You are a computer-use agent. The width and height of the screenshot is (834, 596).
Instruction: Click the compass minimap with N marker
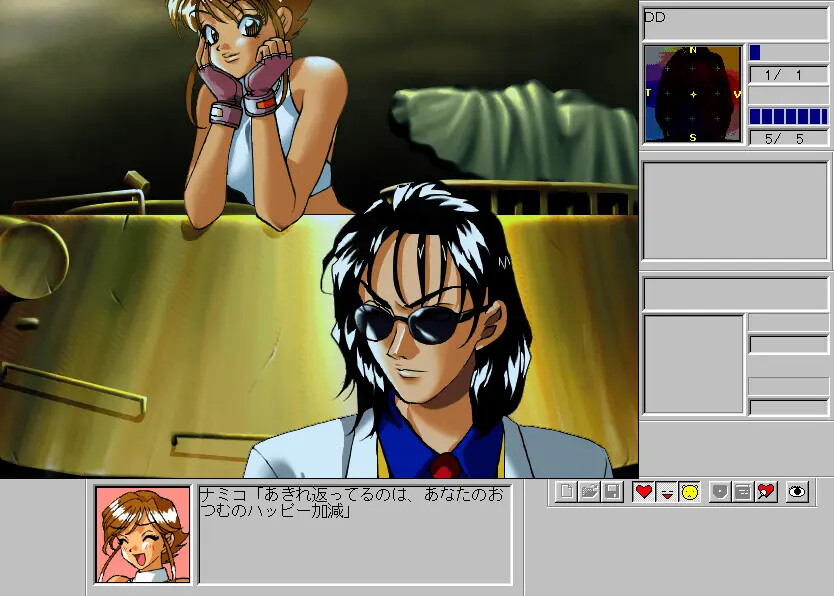[x=693, y=94]
